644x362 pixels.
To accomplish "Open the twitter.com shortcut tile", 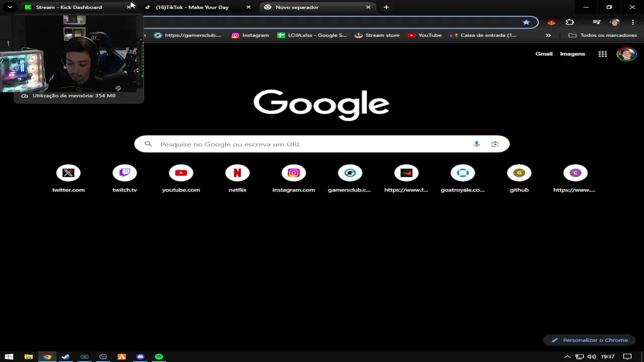I will (x=68, y=179).
